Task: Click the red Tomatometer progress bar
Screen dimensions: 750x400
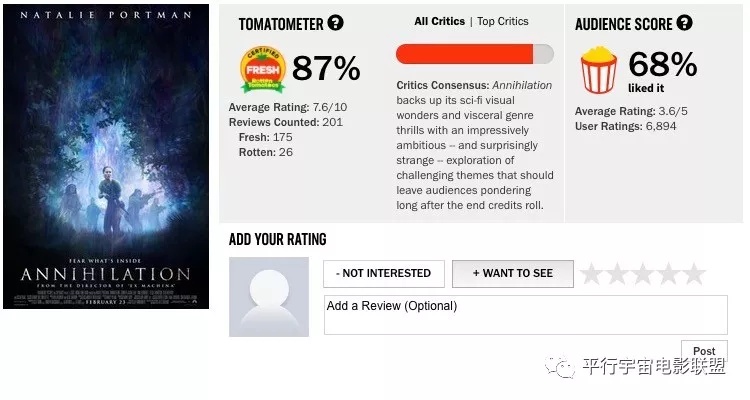Action: 474,54
